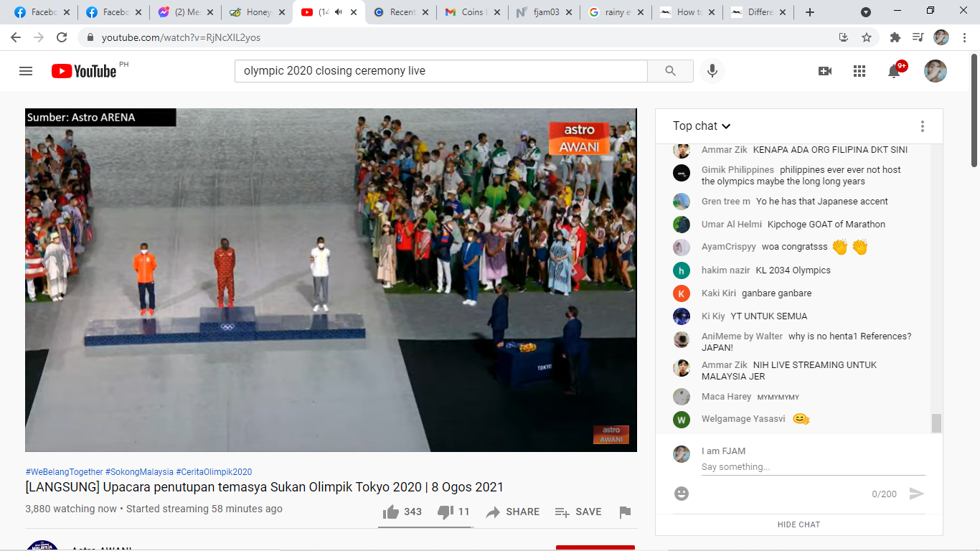Click the search magnifier button

[x=670, y=71]
